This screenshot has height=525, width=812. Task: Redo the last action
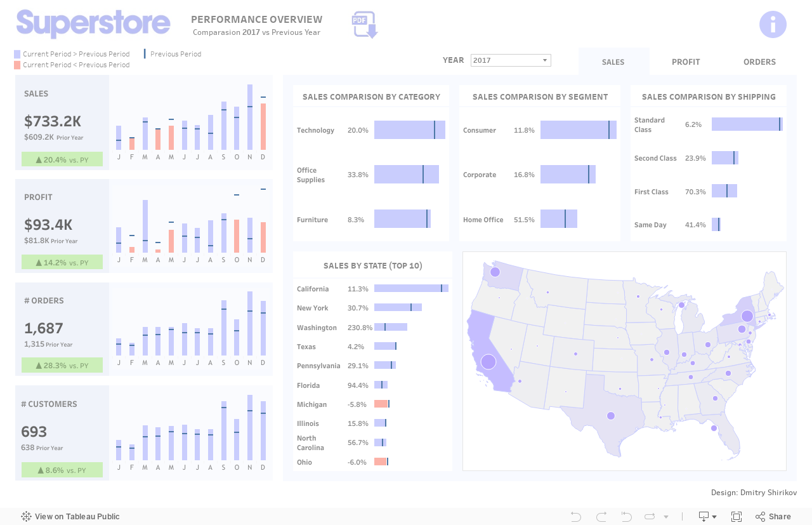[x=601, y=517]
